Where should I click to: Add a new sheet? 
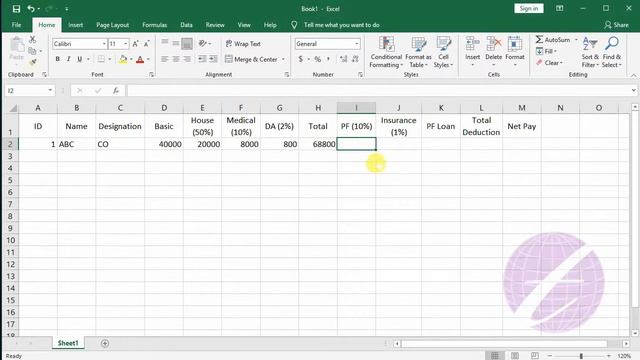coord(105,343)
